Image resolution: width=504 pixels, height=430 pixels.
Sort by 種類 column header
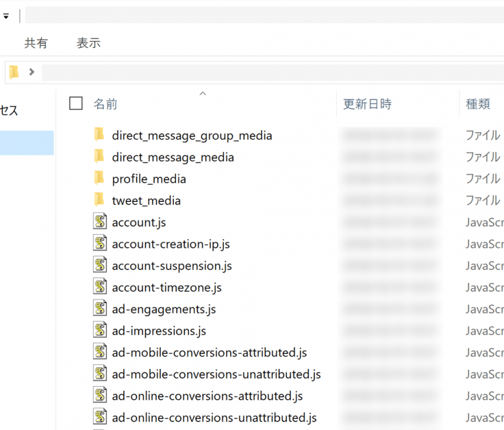coord(478,104)
